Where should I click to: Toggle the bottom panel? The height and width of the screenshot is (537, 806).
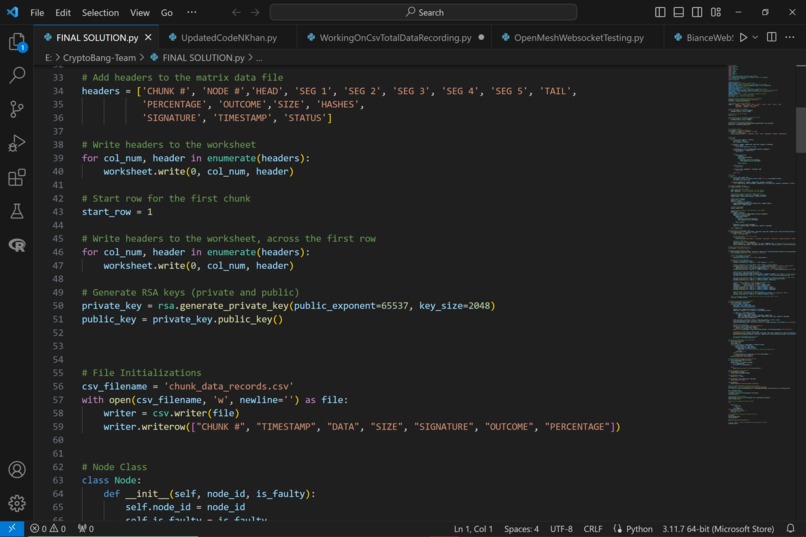[x=679, y=12]
